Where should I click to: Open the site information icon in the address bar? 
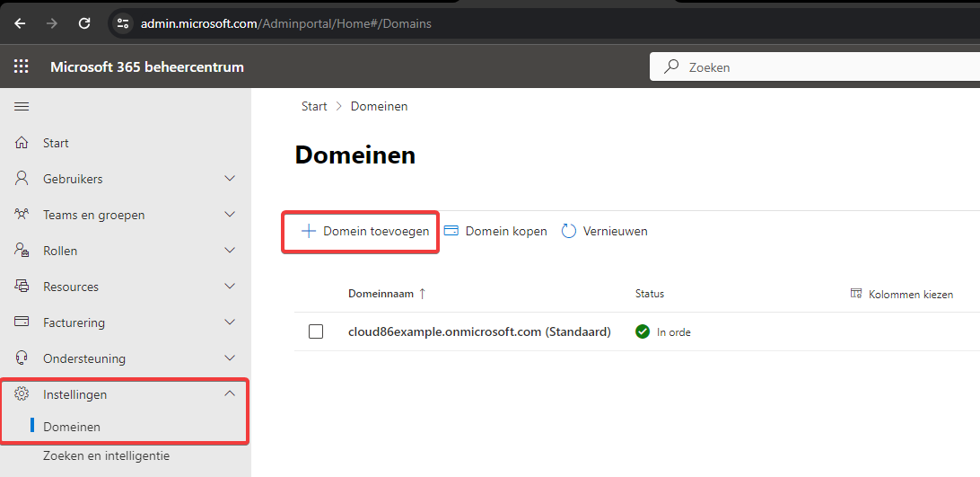[123, 23]
